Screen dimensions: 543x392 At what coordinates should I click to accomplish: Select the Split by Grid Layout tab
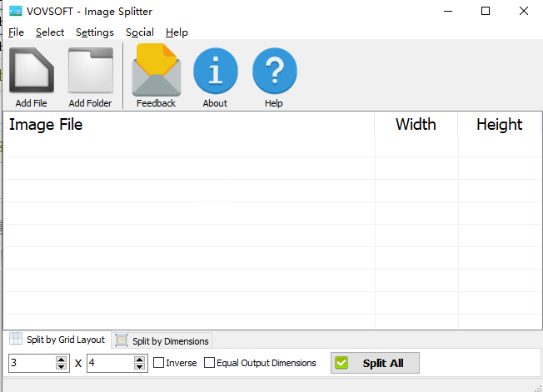pyautogui.click(x=57, y=340)
